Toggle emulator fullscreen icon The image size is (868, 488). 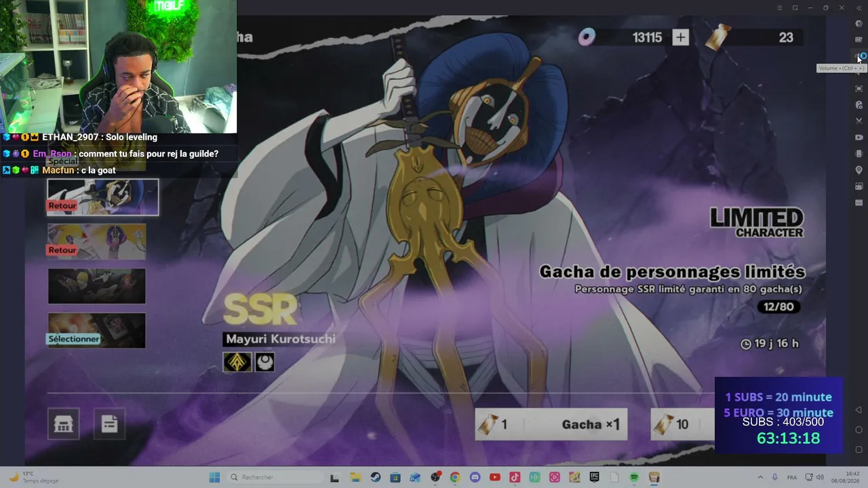point(859,89)
